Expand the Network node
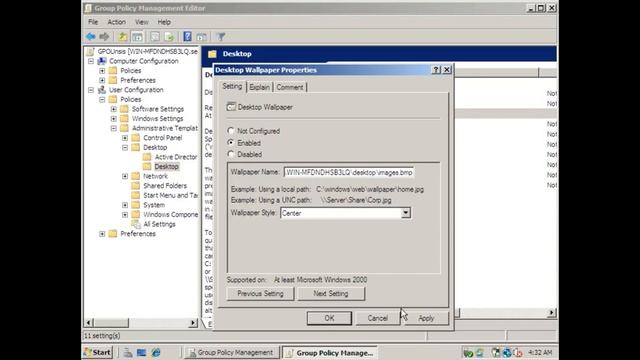640x360 pixels. click(125, 176)
